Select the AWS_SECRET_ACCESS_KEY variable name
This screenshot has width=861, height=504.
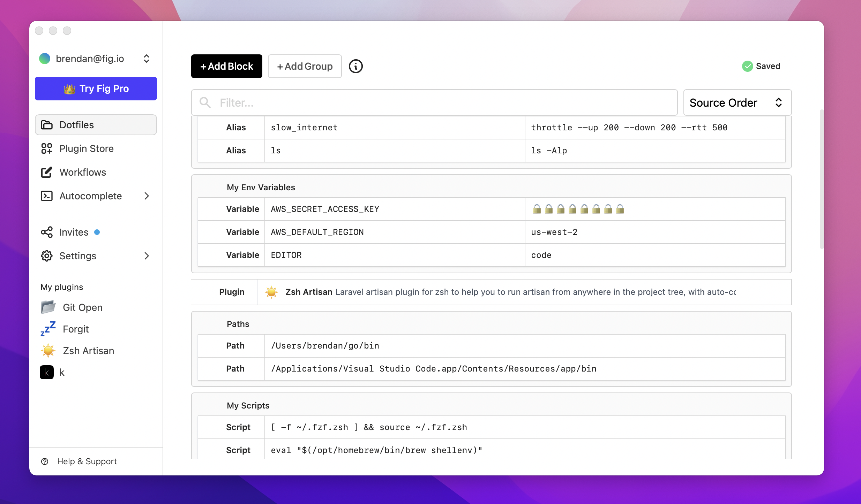pos(395,209)
